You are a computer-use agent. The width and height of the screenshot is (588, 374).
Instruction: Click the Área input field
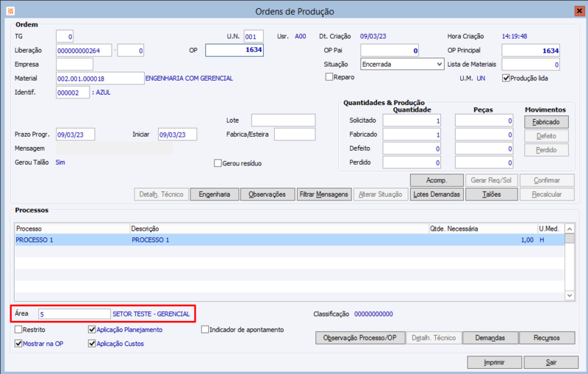coord(74,314)
